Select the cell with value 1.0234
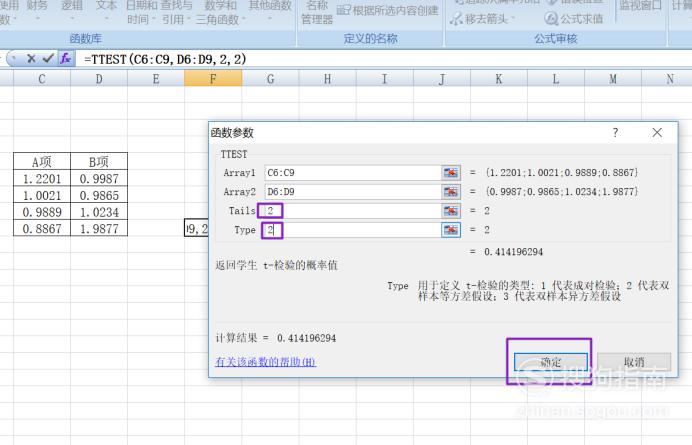692x445 pixels. [x=99, y=212]
